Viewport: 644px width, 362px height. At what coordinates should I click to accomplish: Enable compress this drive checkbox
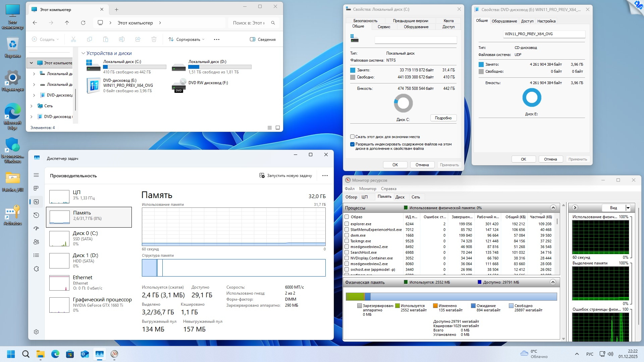coord(352,137)
